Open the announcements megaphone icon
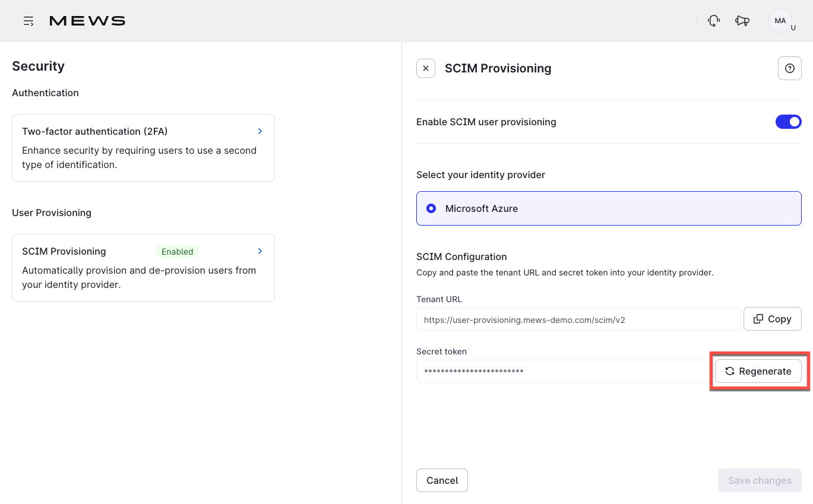 pyautogui.click(x=742, y=21)
